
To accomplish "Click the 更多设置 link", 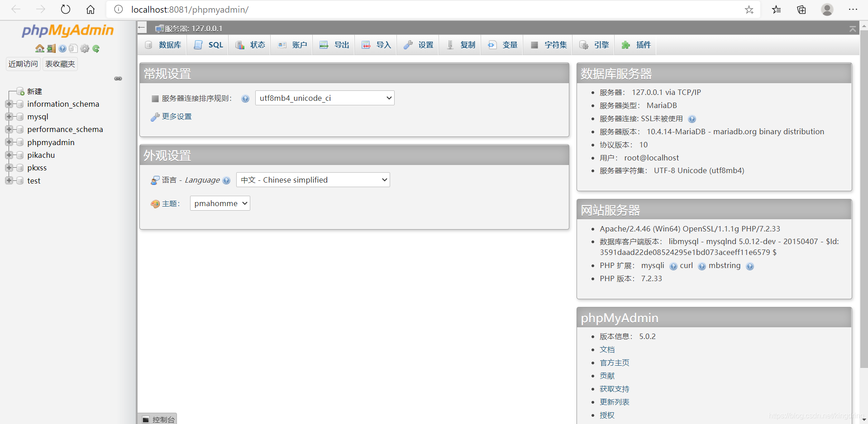I will 177,117.
